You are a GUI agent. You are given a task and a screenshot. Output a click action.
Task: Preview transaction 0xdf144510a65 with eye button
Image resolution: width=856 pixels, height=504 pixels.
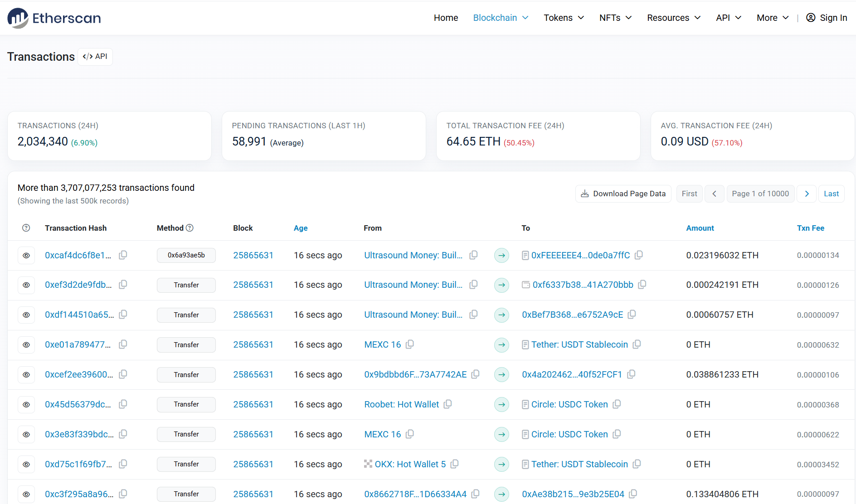(26, 315)
